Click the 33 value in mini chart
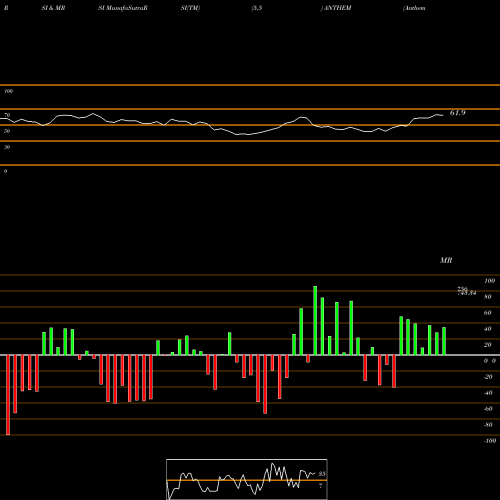 coord(321,474)
